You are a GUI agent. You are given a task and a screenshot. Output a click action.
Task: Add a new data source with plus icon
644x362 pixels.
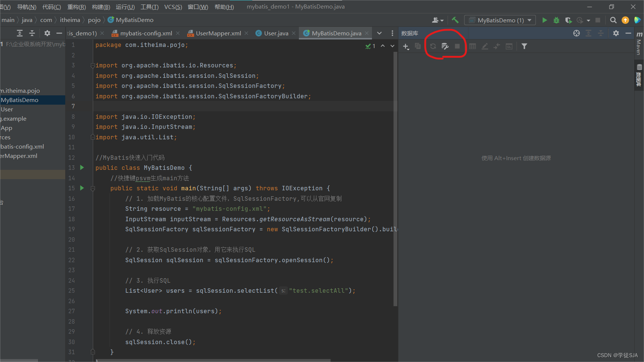click(x=406, y=47)
